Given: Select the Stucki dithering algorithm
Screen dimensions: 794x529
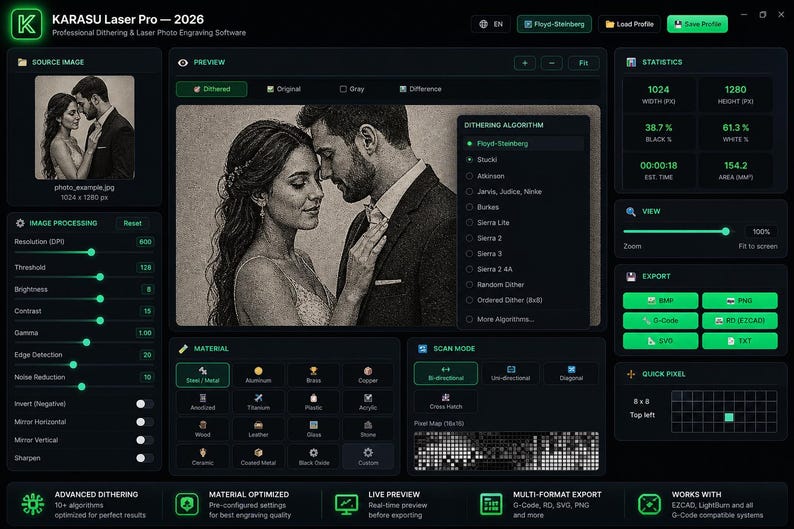Looking at the screenshot, I should pos(524,159).
